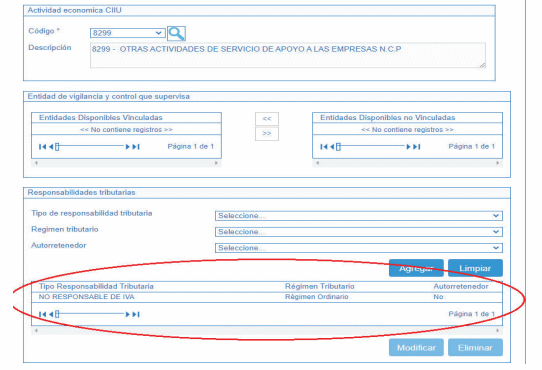Viewport: 542px width, 370px height.
Task: Click right scroll arrow under responsabilidades tributarias table
Action: point(498,331)
